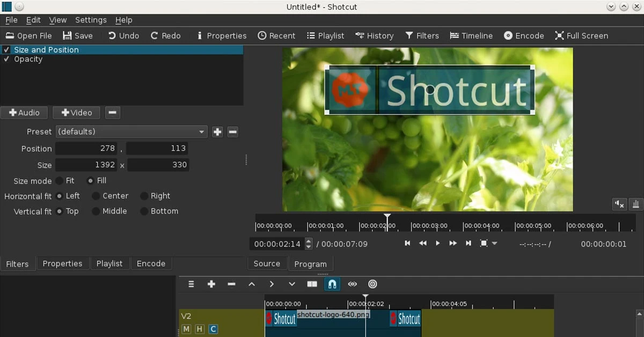
Task: Open the timeline hamburger menu
Action: tap(191, 284)
